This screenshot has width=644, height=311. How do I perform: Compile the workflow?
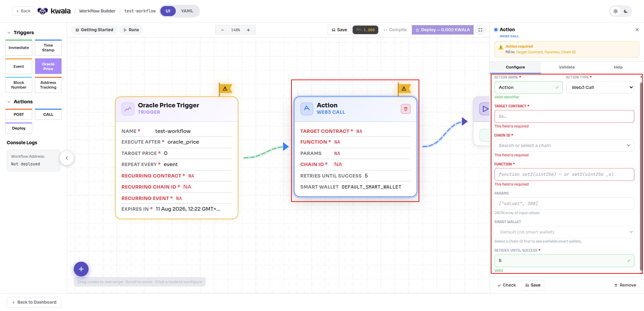[395, 30]
